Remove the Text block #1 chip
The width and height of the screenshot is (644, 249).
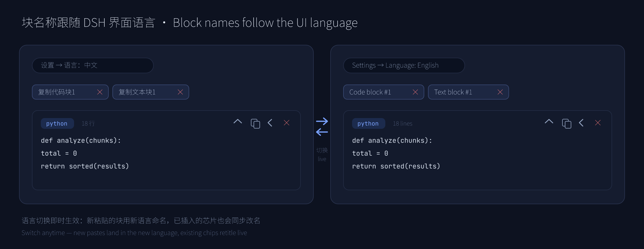tap(500, 92)
